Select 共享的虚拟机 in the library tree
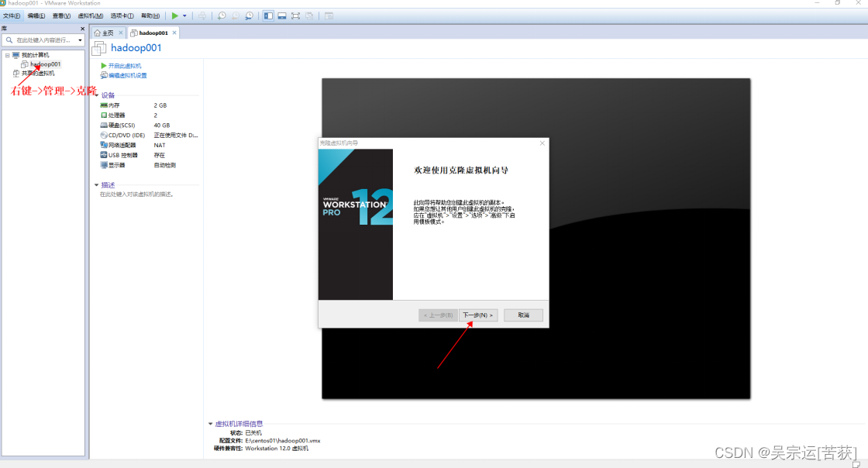868x468 pixels. 38,73
